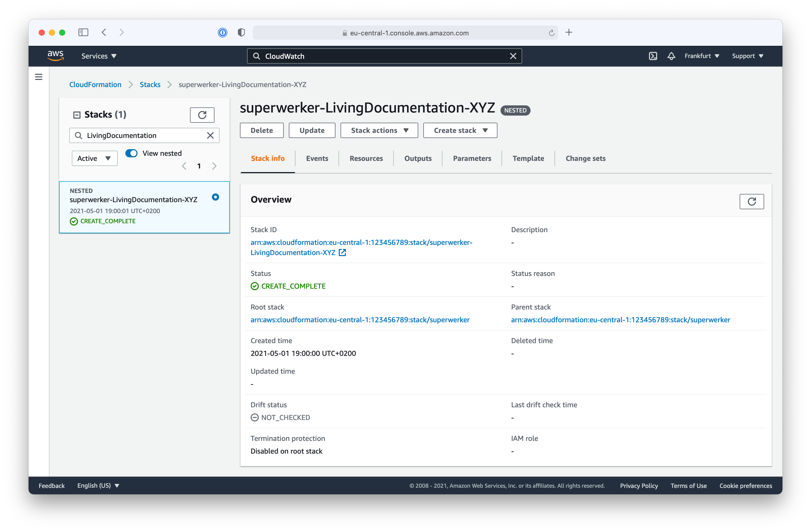811x532 pixels.
Task: Open the Stacks breadcrumb link
Action: (150, 85)
